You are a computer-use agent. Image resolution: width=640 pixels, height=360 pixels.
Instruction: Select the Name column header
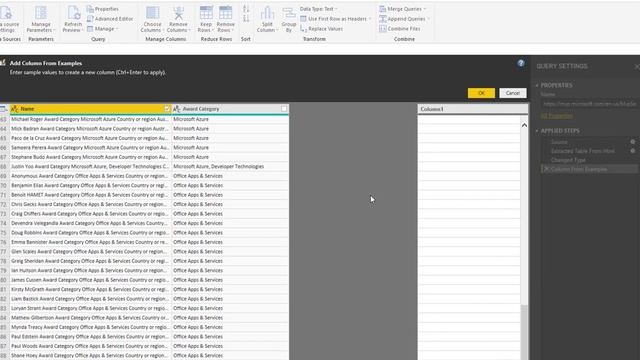pyautogui.click(x=91, y=109)
